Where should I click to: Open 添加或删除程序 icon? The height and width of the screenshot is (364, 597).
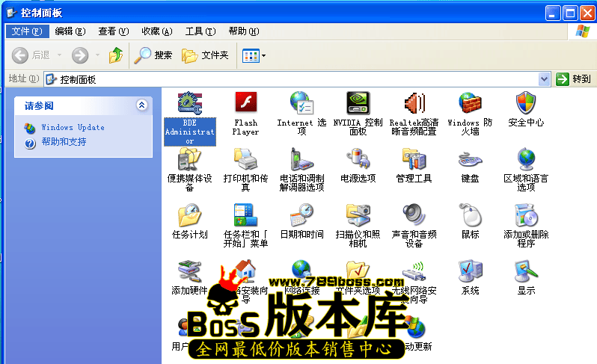(x=526, y=215)
